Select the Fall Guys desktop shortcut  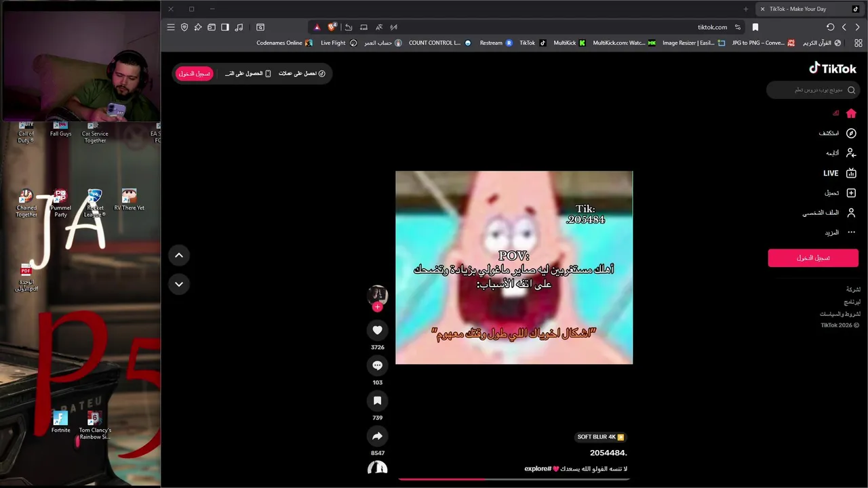[x=60, y=129]
